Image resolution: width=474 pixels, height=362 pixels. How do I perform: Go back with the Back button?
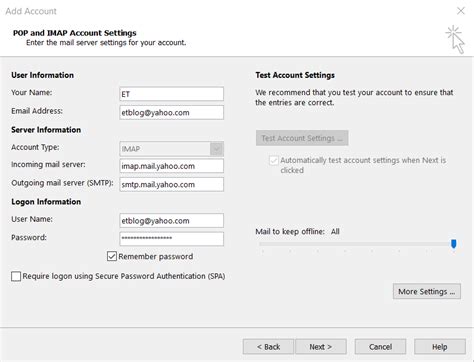pos(268,347)
